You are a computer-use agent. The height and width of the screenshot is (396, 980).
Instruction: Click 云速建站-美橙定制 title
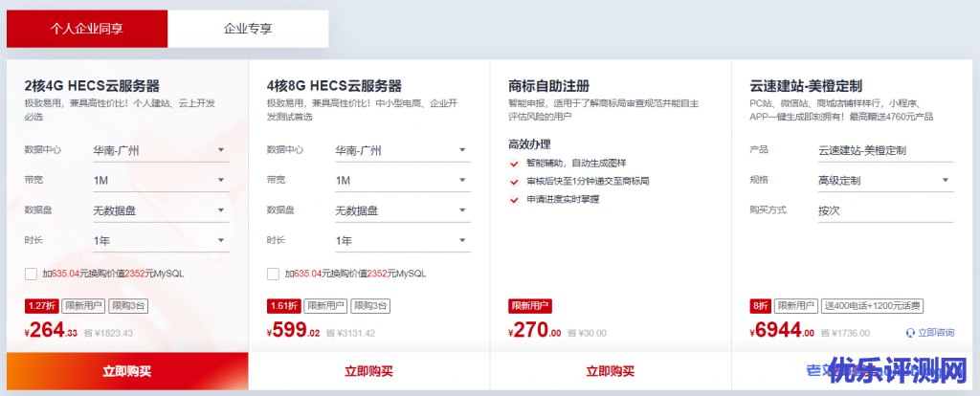[x=806, y=86]
